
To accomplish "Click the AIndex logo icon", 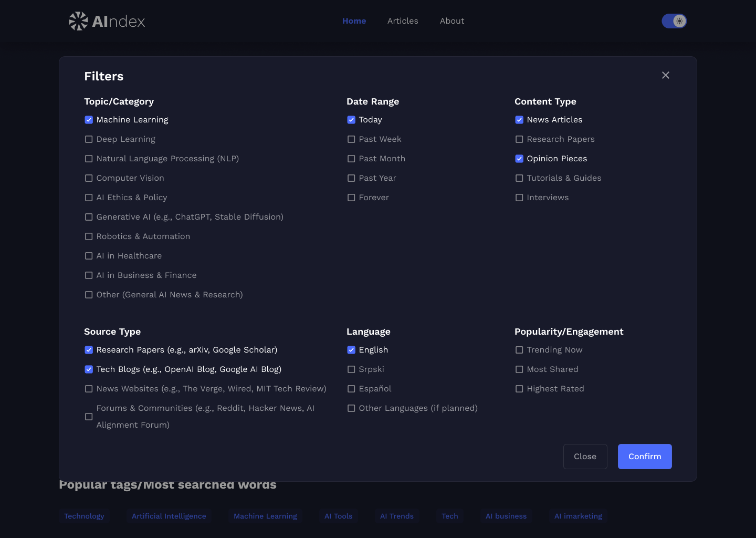I will 78,21.
